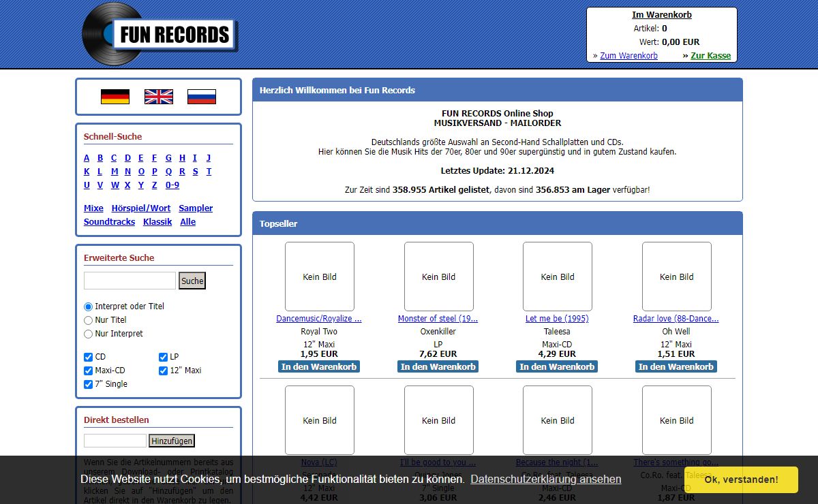
Task: Uncheck the CD checkbox
Action: pyautogui.click(x=88, y=357)
